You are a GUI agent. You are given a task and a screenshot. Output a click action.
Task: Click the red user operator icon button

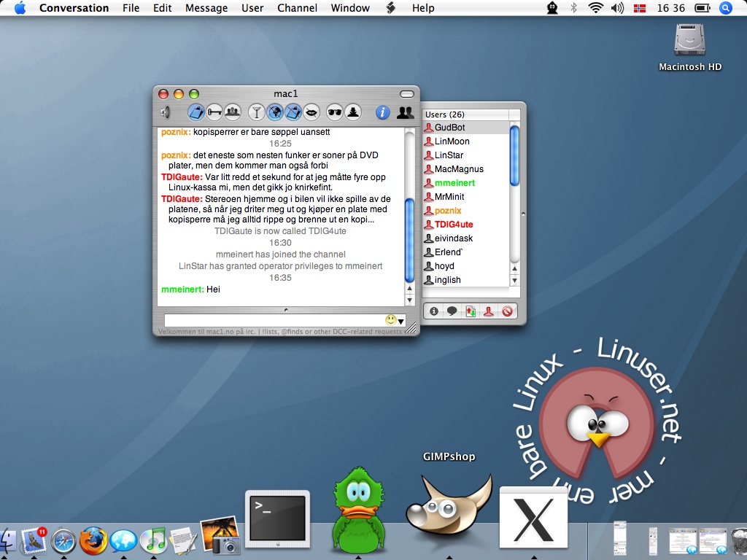pos(488,311)
